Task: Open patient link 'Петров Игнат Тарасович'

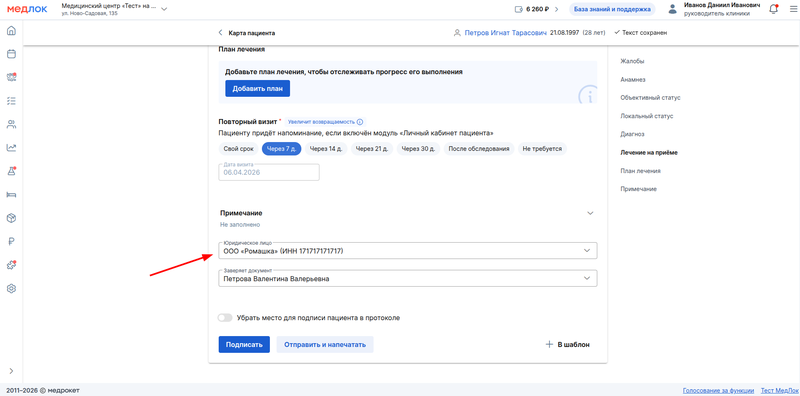Action: pos(506,33)
